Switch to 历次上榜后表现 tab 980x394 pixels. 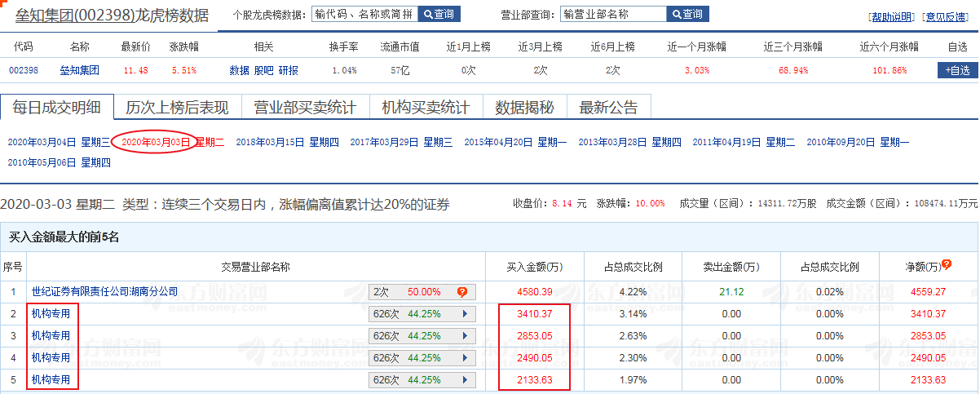pyautogui.click(x=177, y=107)
